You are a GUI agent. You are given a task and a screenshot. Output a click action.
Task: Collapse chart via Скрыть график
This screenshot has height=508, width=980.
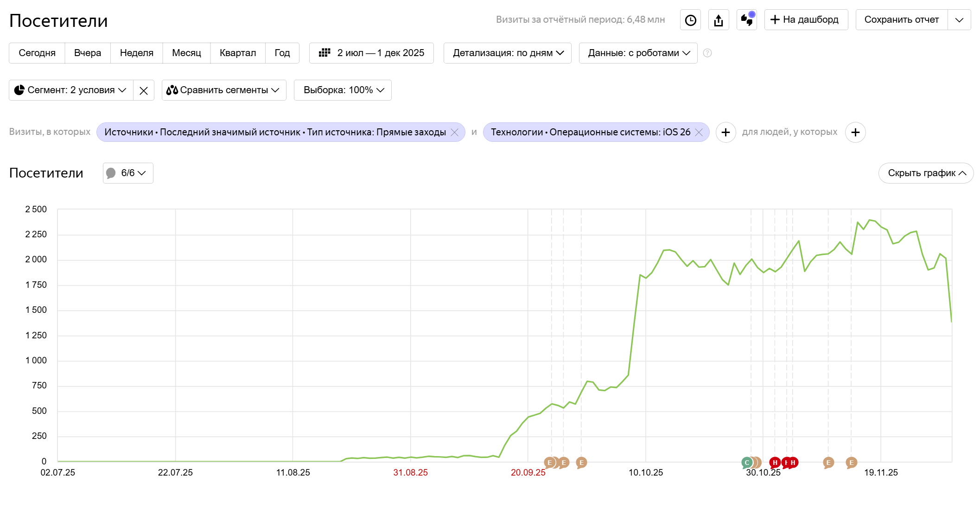point(926,173)
